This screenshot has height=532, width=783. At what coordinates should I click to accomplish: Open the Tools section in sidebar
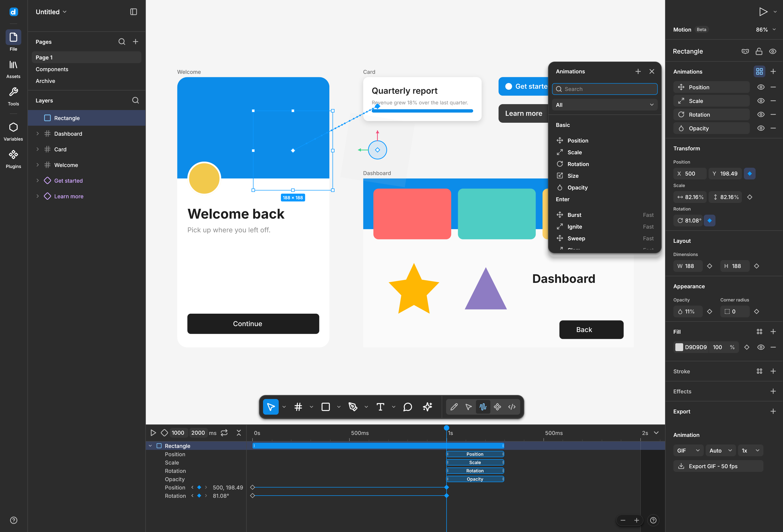pyautogui.click(x=13, y=96)
